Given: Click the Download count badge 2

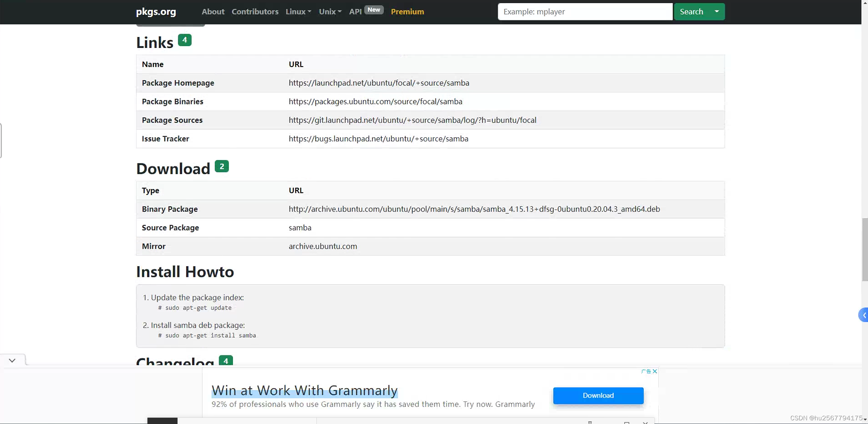Looking at the screenshot, I should pyautogui.click(x=222, y=166).
